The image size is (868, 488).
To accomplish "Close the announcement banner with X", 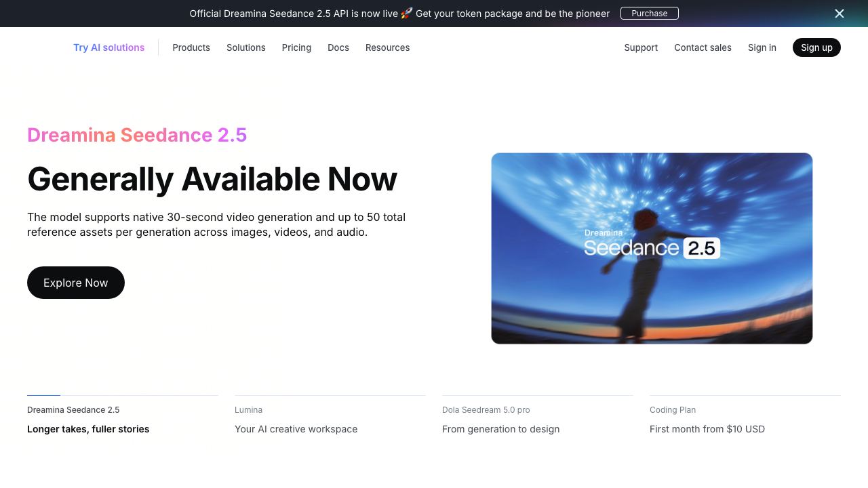I will [840, 14].
